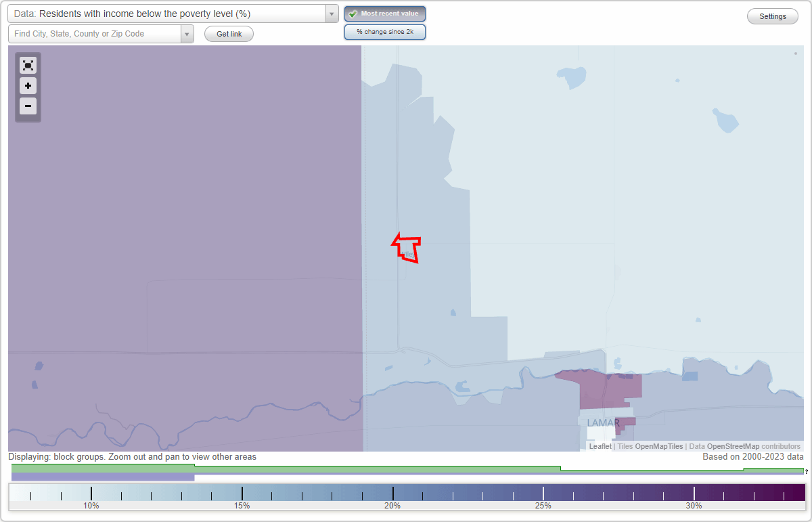Click the question mark beside the histogram
This screenshot has height=522, width=812.
[x=807, y=472]
